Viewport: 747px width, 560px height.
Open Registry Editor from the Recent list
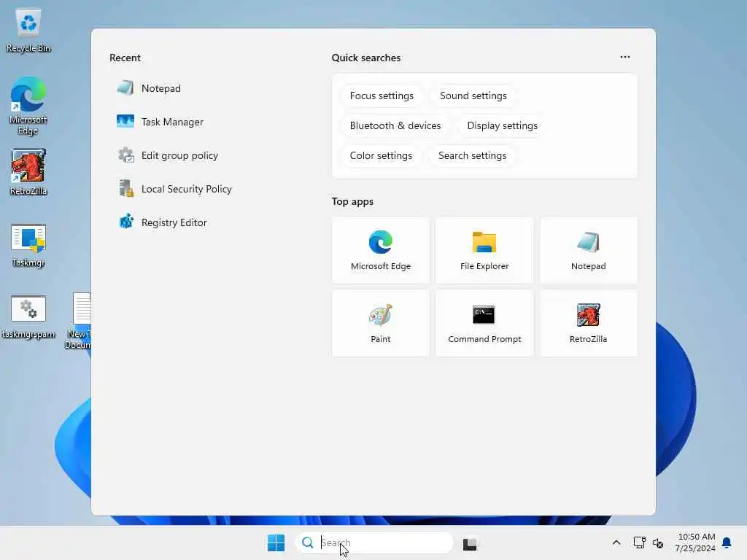162,222
